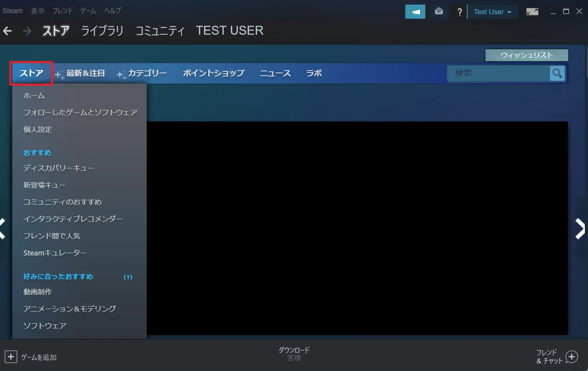Open the announcements megaphone icon
The width and height of the screenshot is (588, 371).
(415, 12)
